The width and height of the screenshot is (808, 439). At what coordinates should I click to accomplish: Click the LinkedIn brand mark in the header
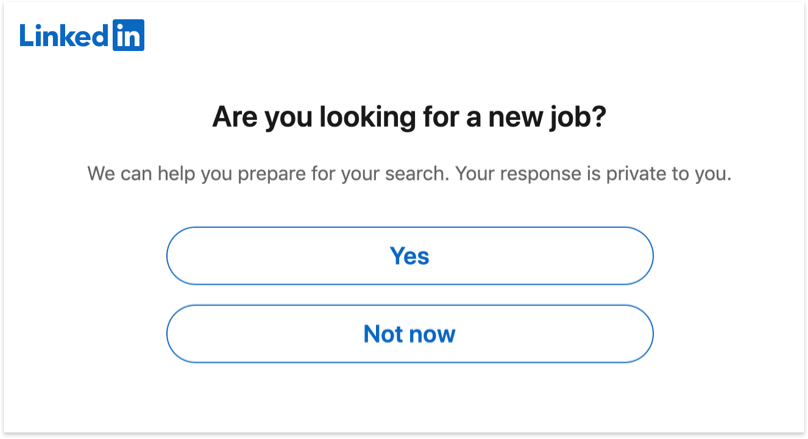(82, 35)
